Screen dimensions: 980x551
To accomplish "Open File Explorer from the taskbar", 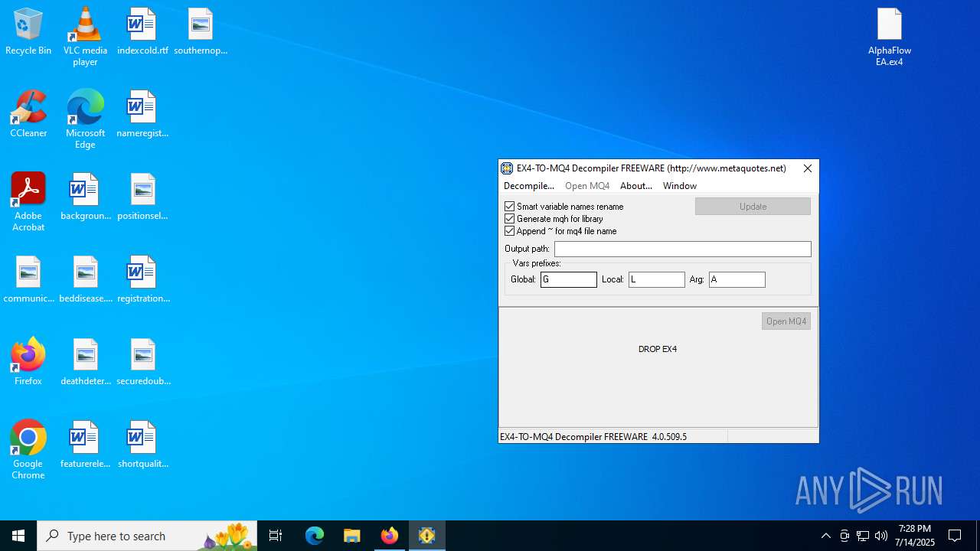I will [x=352, y=536].
